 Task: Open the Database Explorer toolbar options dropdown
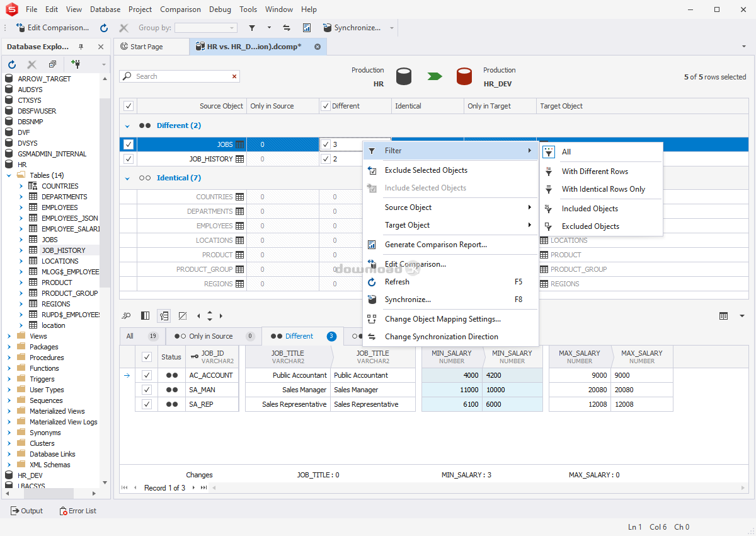point(103,64)
